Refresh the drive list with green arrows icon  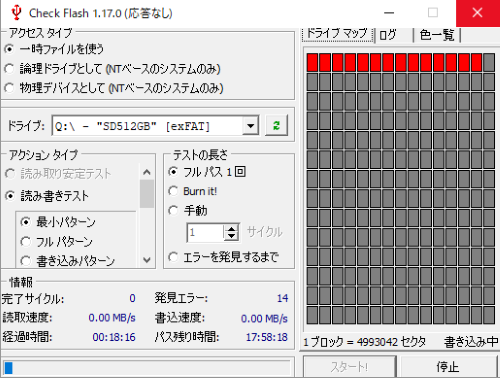[x=276, y=125]
